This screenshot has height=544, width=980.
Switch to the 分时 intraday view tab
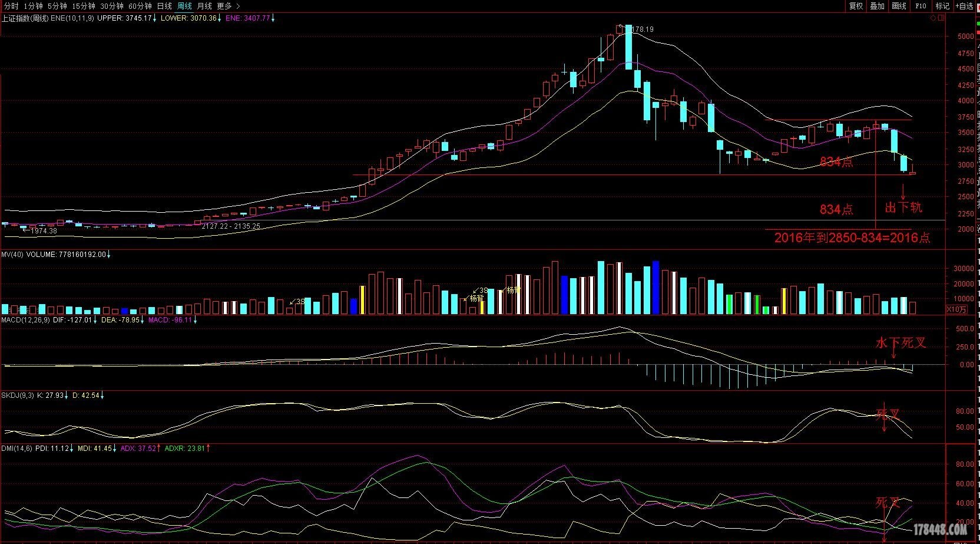pyautogui.click(x=11, y=6)
